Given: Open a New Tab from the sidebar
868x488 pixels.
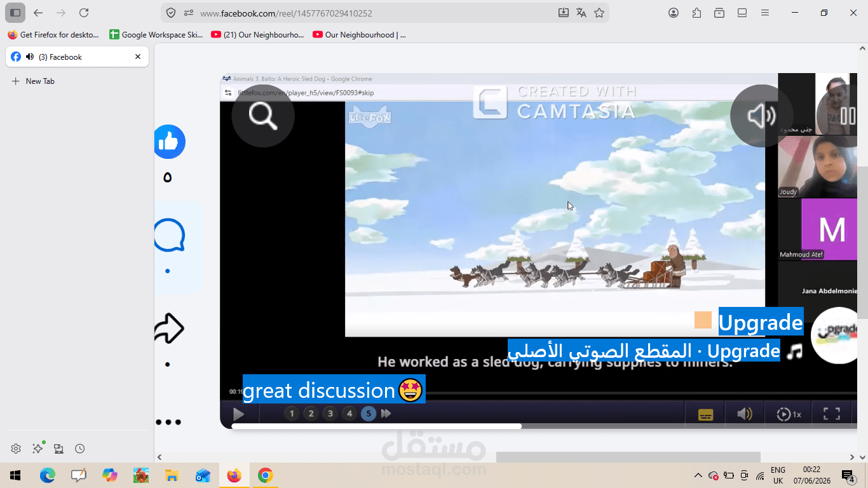Looking at the screenshot, I should click(x=34, y=81).
